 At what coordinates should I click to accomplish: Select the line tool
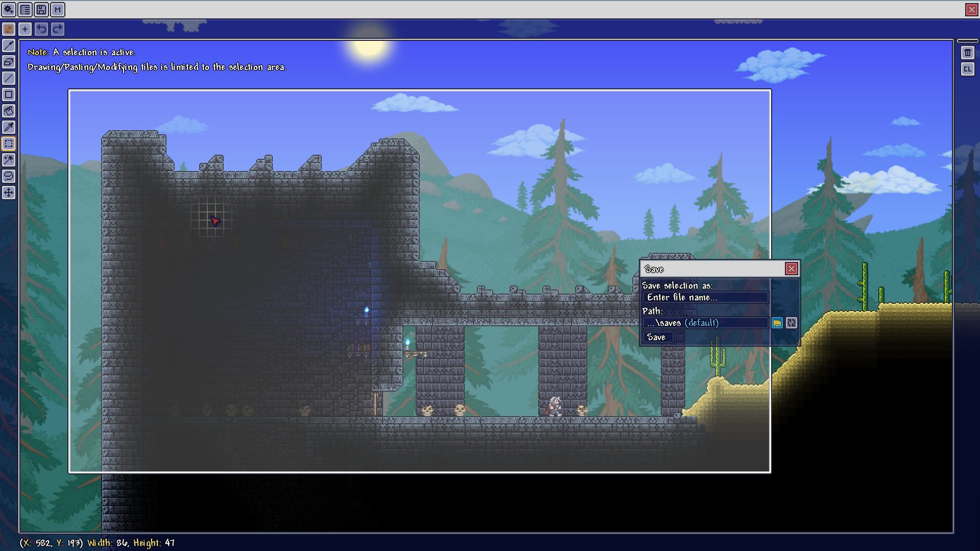click(x=9, y=78)
